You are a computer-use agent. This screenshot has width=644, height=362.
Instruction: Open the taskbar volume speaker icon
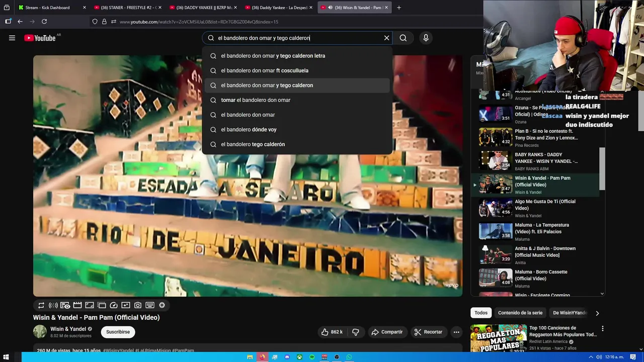(x=599, y=357)
